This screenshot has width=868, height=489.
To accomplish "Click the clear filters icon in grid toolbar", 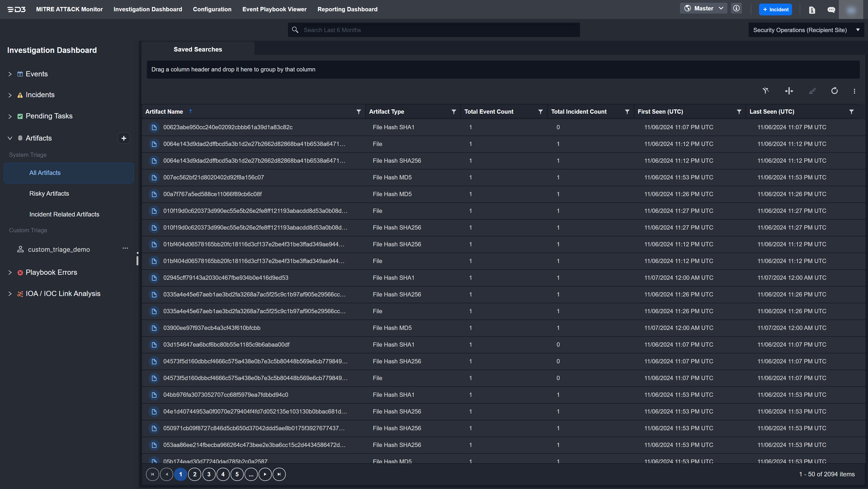I will pos(766,91).
